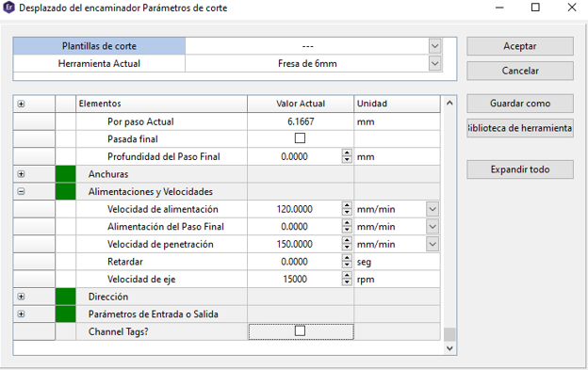Click Velocidad de penetración value 150.0000

click(x=294, y=244)
